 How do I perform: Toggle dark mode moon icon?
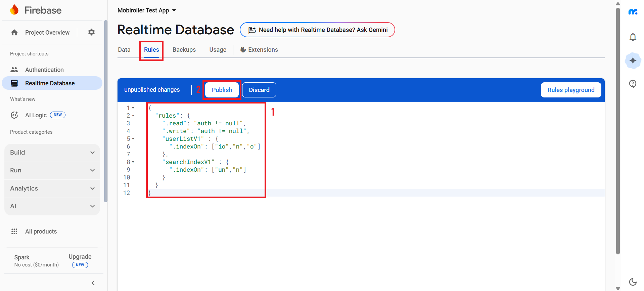tap(633, 282)
